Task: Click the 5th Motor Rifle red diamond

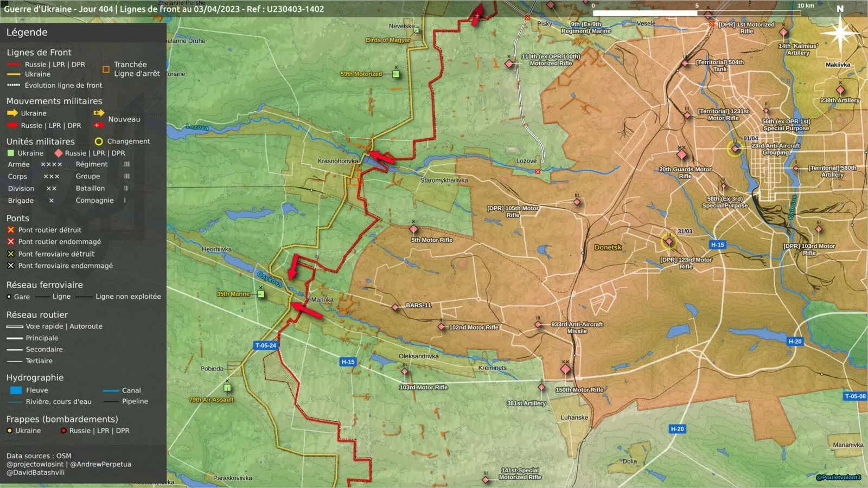Action: click(413, 229)
